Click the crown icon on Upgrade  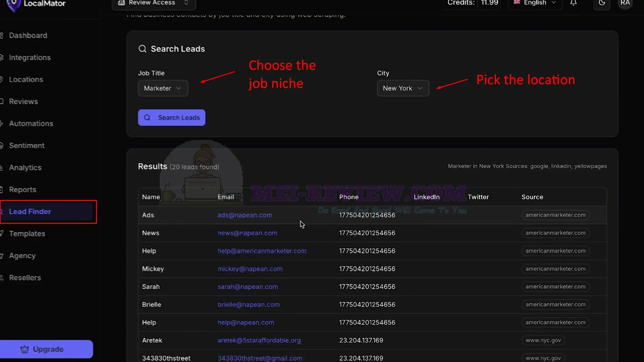24,349
